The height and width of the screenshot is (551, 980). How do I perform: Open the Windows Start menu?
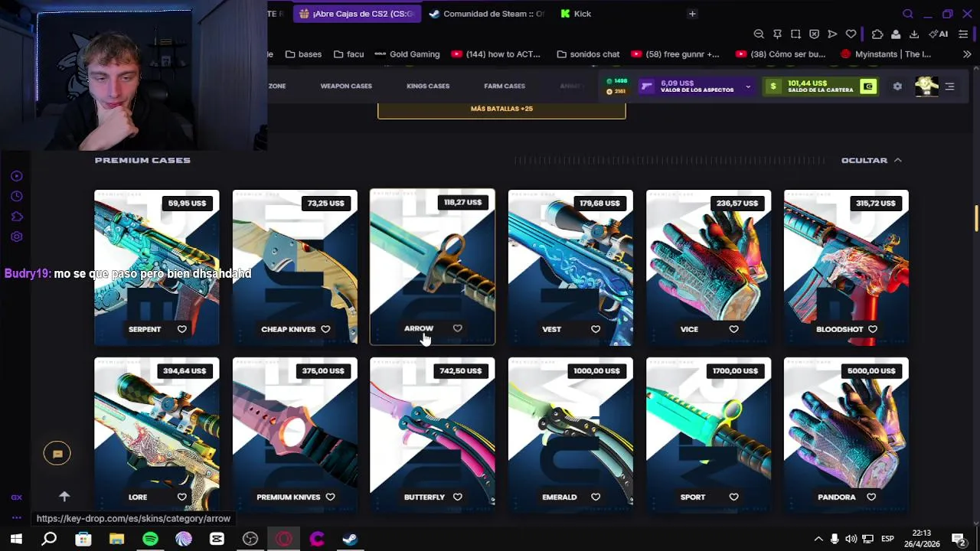[x=16, y=539]
